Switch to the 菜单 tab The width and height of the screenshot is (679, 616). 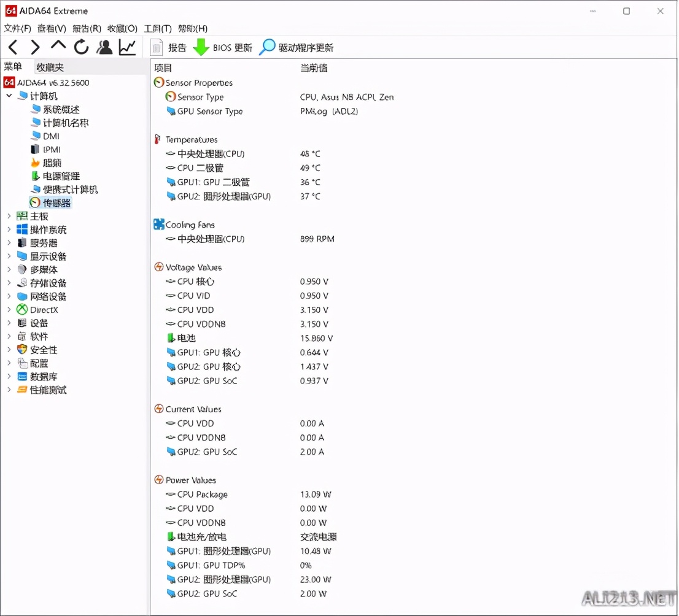(13, 67)
